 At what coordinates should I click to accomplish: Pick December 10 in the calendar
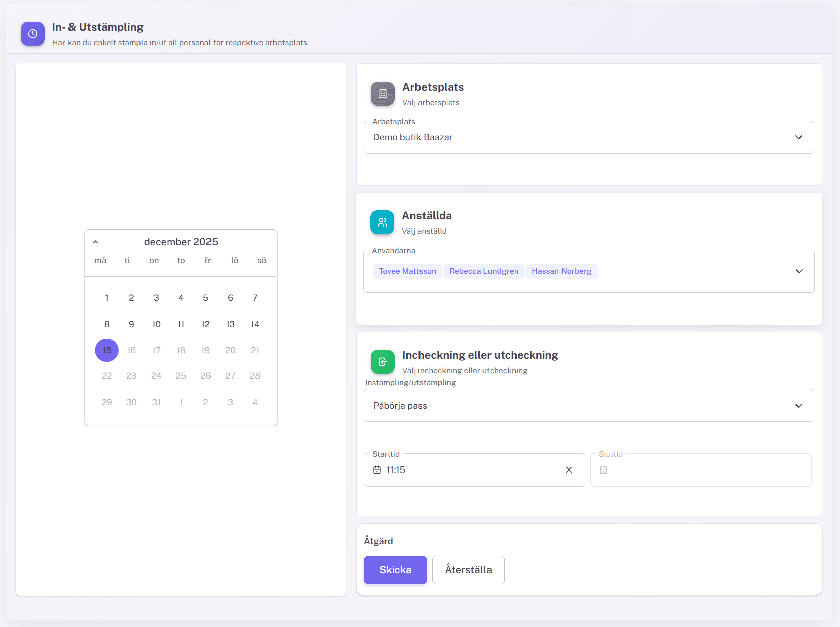point(156,324)
